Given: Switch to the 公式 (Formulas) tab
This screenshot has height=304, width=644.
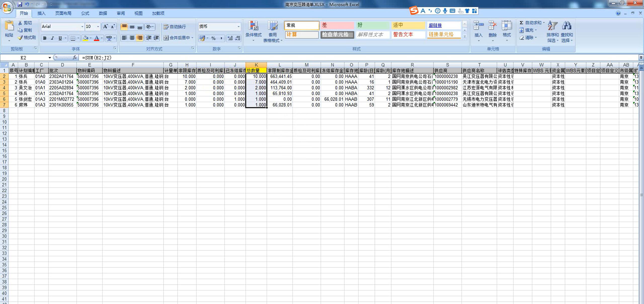Looking at the screenshot, I should 85,13.
